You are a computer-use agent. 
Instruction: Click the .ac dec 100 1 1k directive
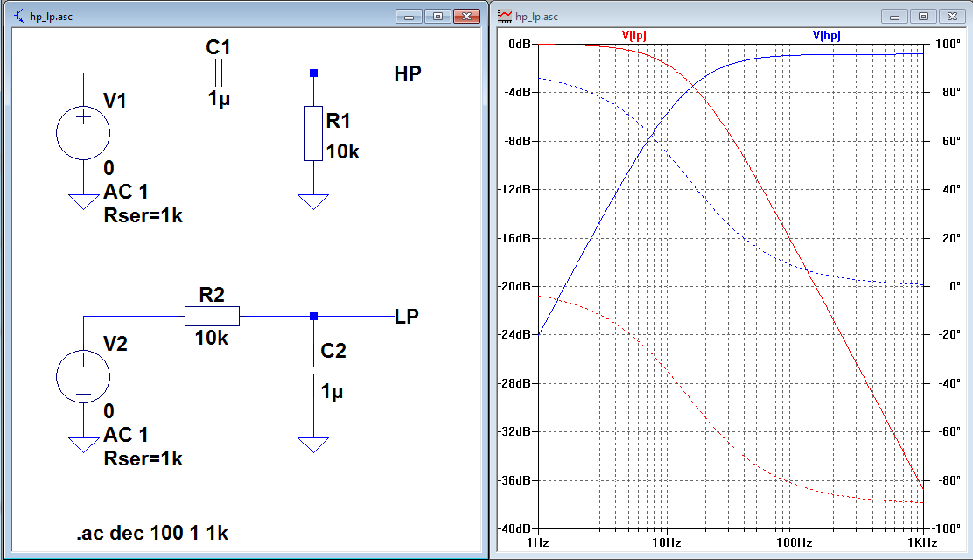pyautogui.click(x=152, y=533)
